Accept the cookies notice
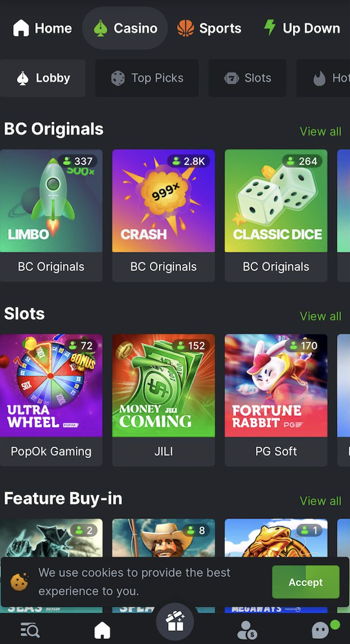350x644 pixels. [x=306, y=582]
